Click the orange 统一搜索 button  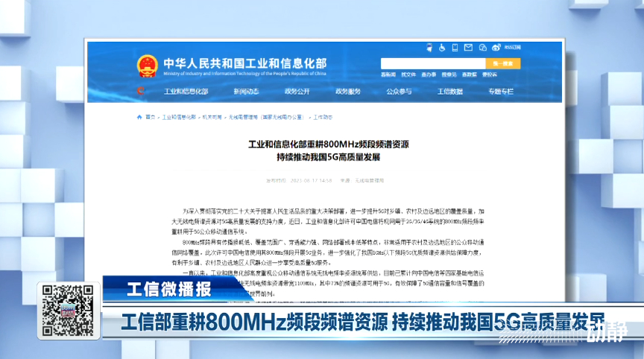click(502, 63)
